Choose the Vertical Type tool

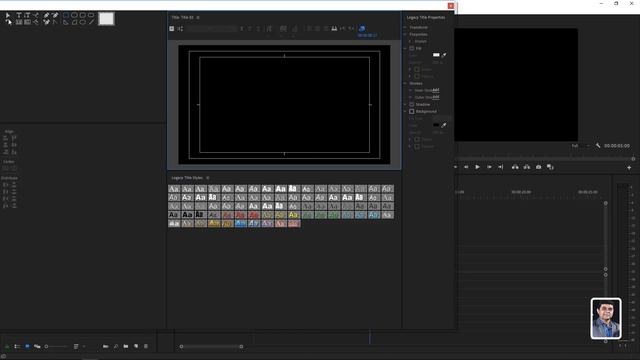(x=27, y=15)
